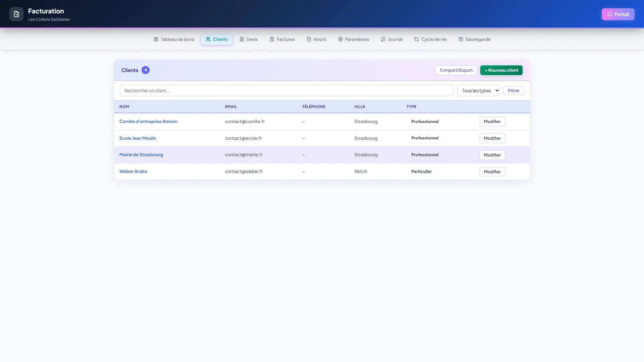Expand the Tous les types dropdown

tap(479, 90)
